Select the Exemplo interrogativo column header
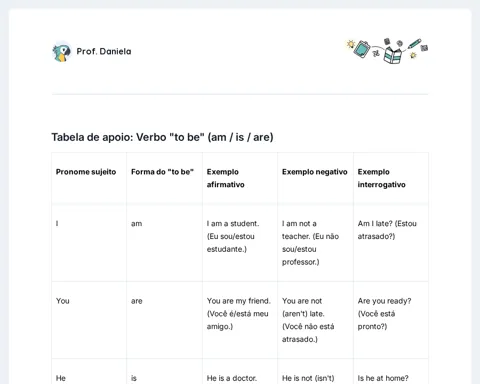The height and width of the screenshot is (384, 480). [x=391, y=178]
